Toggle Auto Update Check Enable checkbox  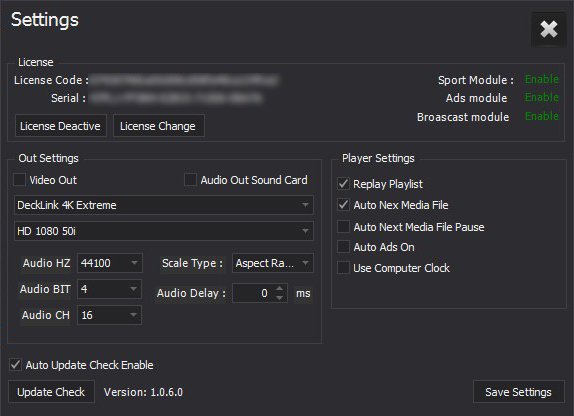(15, 365)
